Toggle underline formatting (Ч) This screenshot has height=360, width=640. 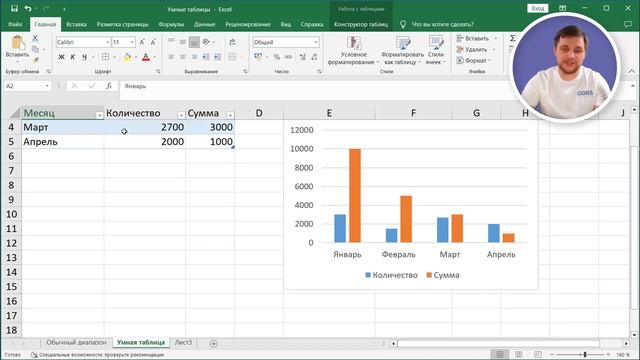pos(84,57)
